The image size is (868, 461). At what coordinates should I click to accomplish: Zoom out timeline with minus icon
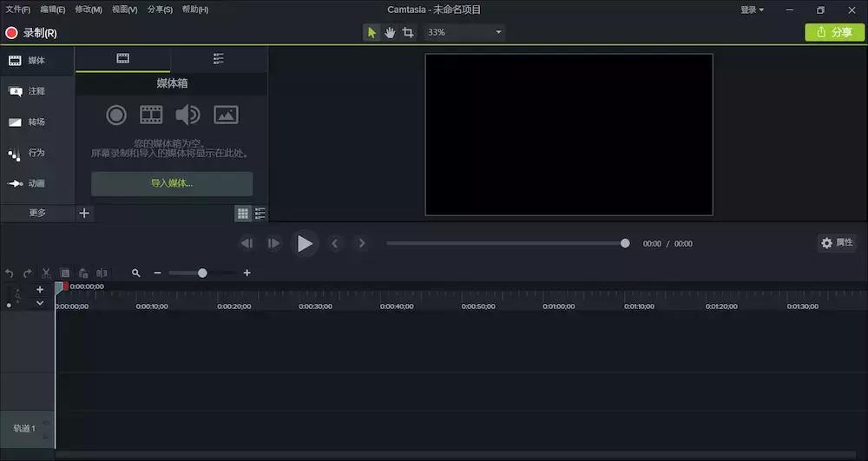(x=157, y=273)
